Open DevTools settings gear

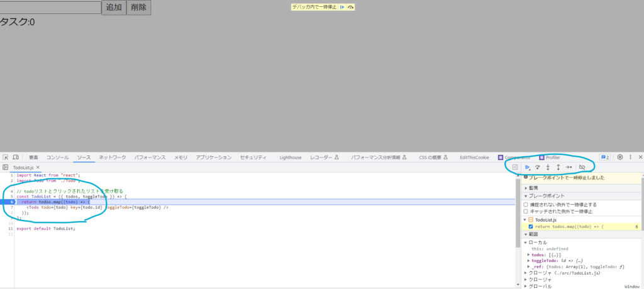pyautogui.click(x=620, y=157)
